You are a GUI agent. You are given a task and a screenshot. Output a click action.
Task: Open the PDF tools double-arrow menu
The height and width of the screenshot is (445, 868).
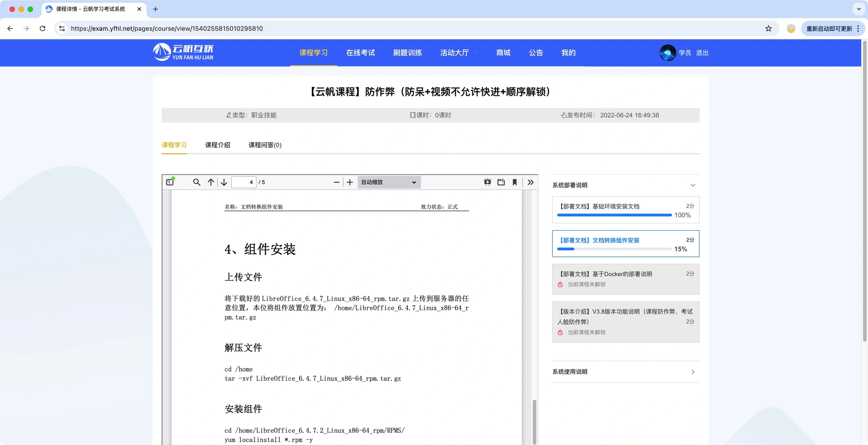click(x=531, y=182)
